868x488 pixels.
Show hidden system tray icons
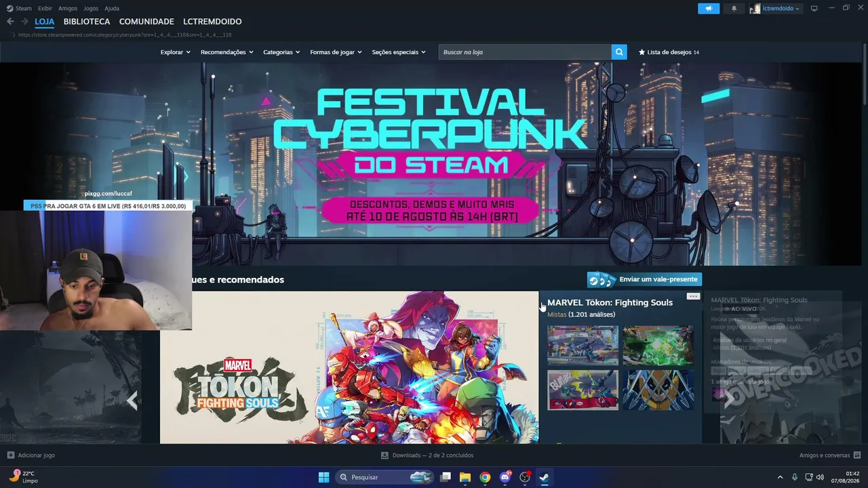[x=780, y=477]
